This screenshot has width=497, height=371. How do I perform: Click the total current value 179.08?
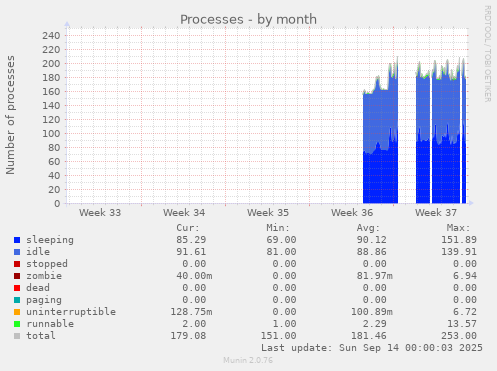188,336
